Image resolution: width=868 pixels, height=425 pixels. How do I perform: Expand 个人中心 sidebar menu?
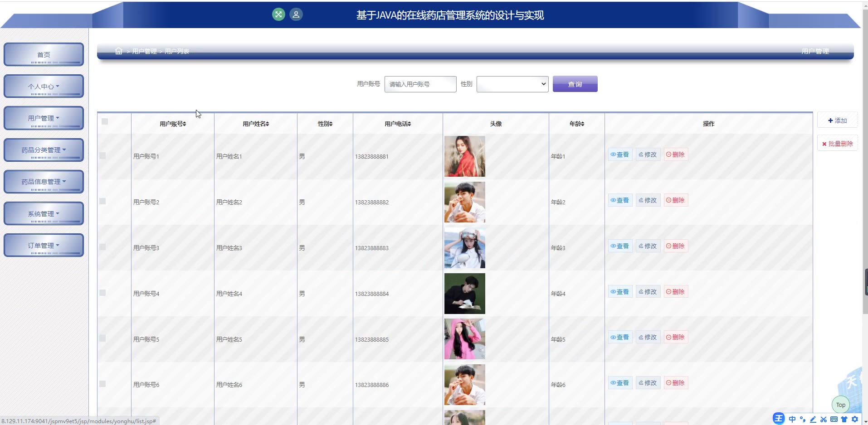[44, 86]
